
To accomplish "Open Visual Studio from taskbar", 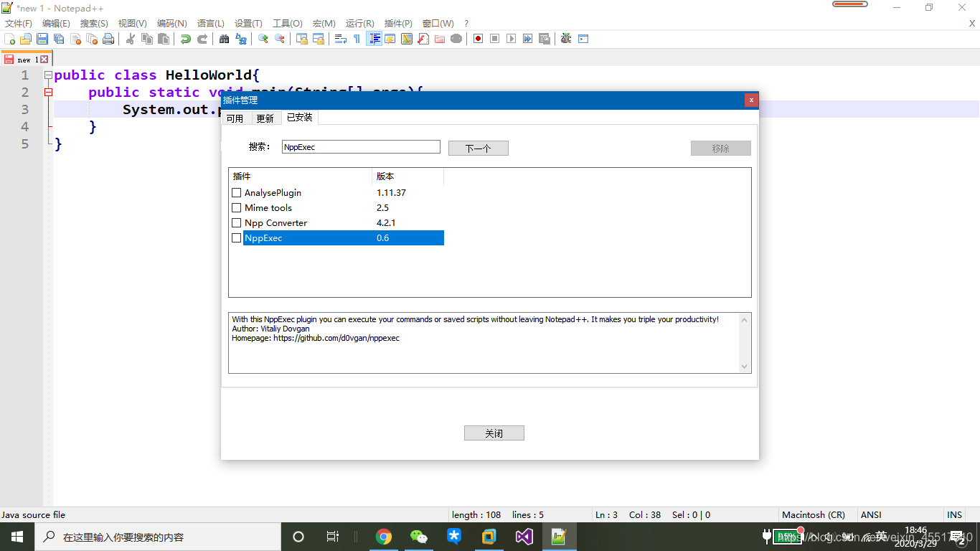I will pos(524,537).
